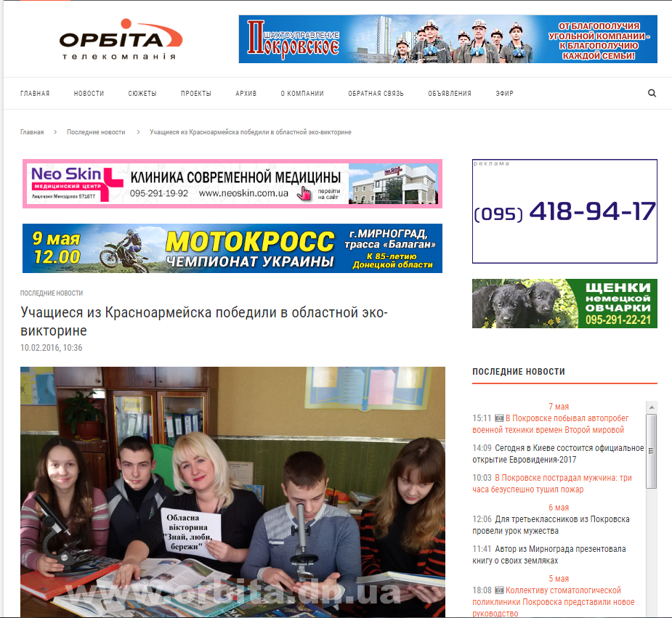This screenshot has height=618, width=672.
Task: Open the Eurovision-2017 opening news link
Action: coord(570,454)
